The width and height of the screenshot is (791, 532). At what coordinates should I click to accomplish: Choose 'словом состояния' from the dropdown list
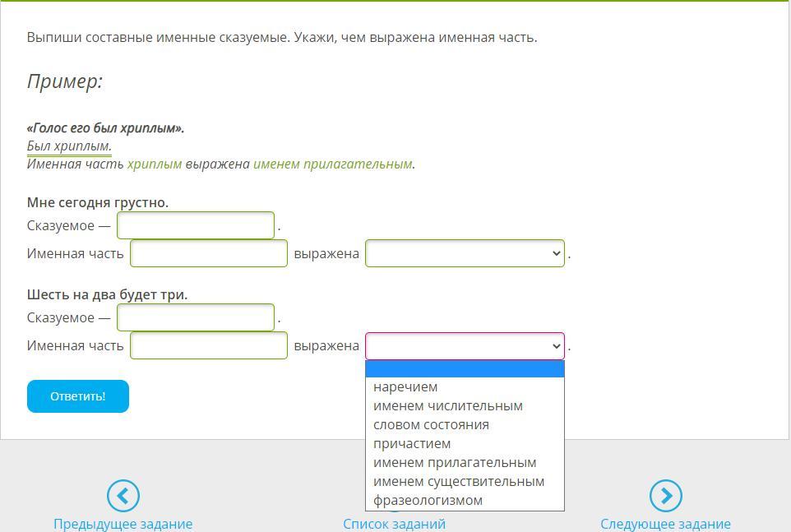465,424
